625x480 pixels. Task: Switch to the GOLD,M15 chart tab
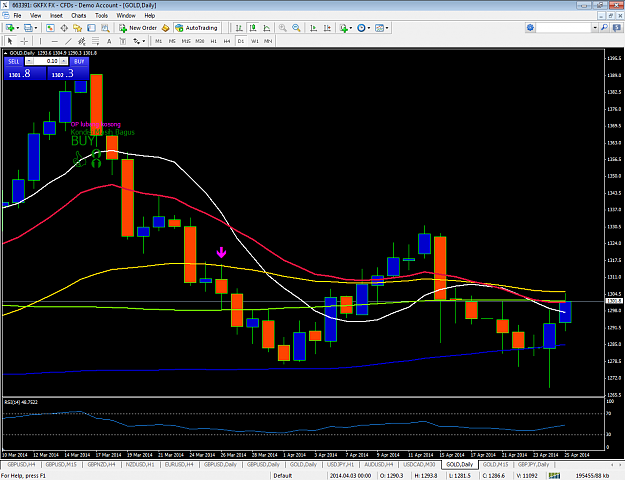tap(495, 465)
